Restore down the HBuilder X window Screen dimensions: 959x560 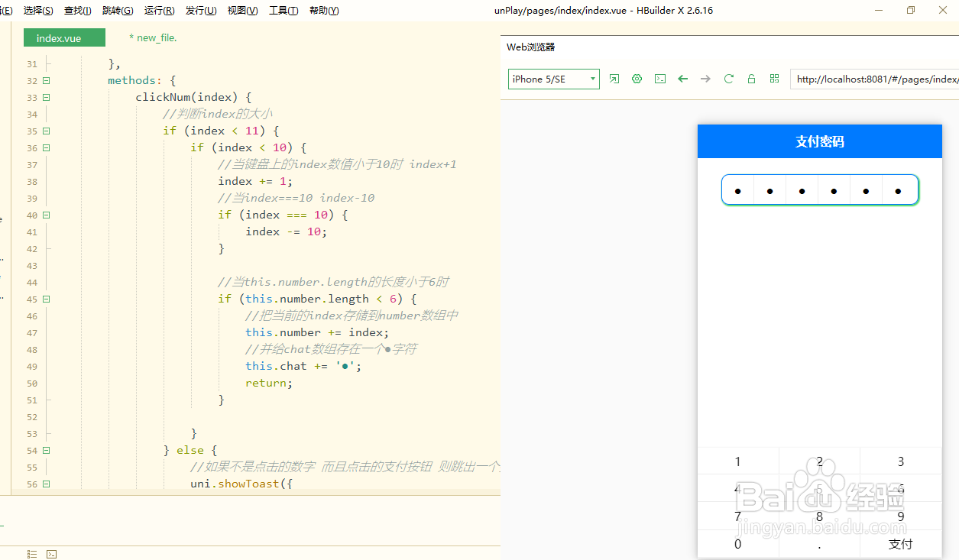pyautogui.click(x=911, y=11)
